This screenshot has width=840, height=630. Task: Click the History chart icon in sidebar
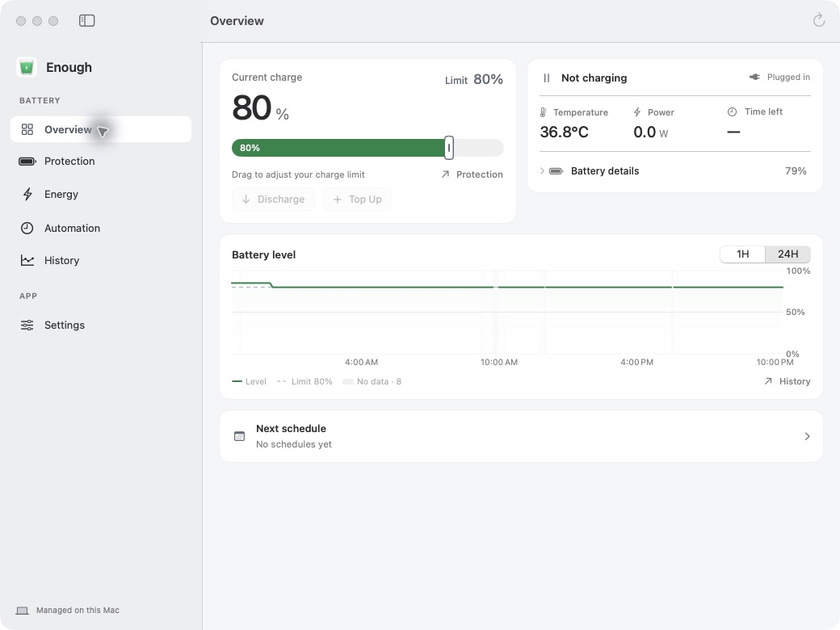click(27, 260)
